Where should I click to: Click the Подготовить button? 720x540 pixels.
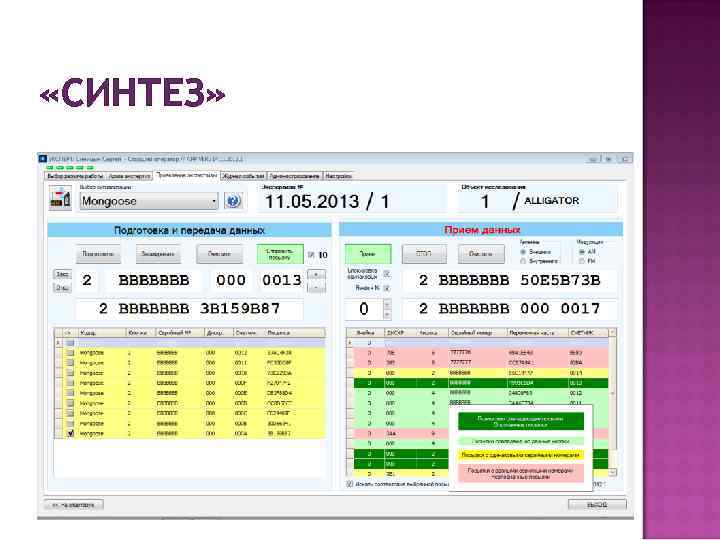click(x=98, y=254)
